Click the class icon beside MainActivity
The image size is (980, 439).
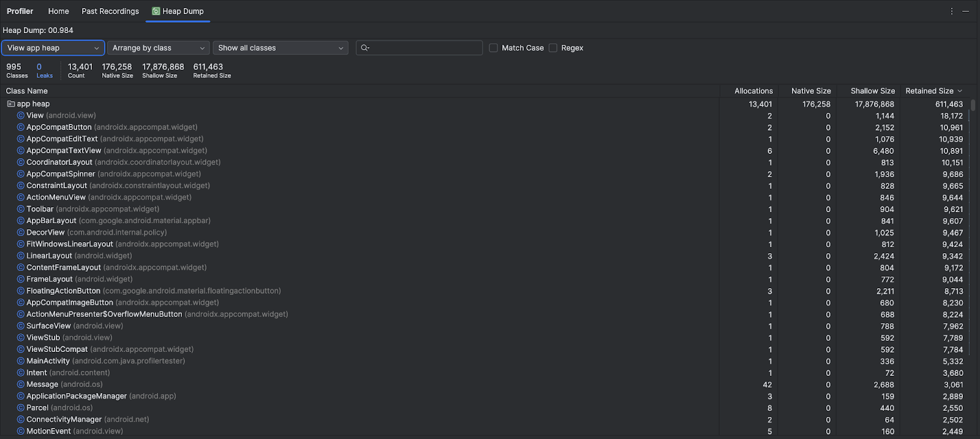point(21,361)
